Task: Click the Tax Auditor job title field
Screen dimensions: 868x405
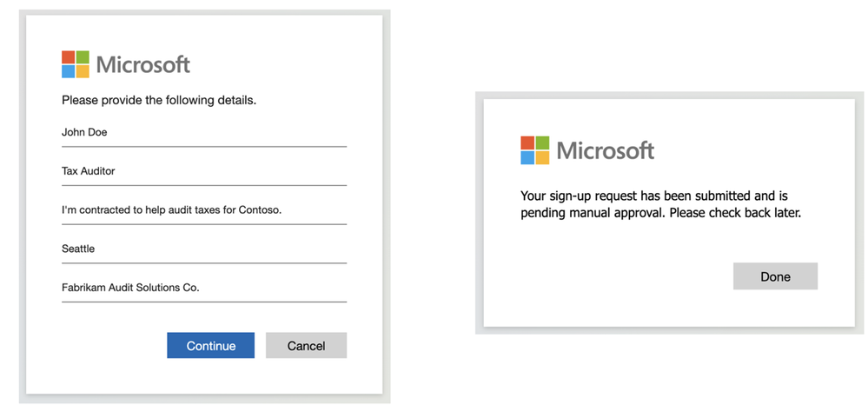Action: [x=203, y=171]
